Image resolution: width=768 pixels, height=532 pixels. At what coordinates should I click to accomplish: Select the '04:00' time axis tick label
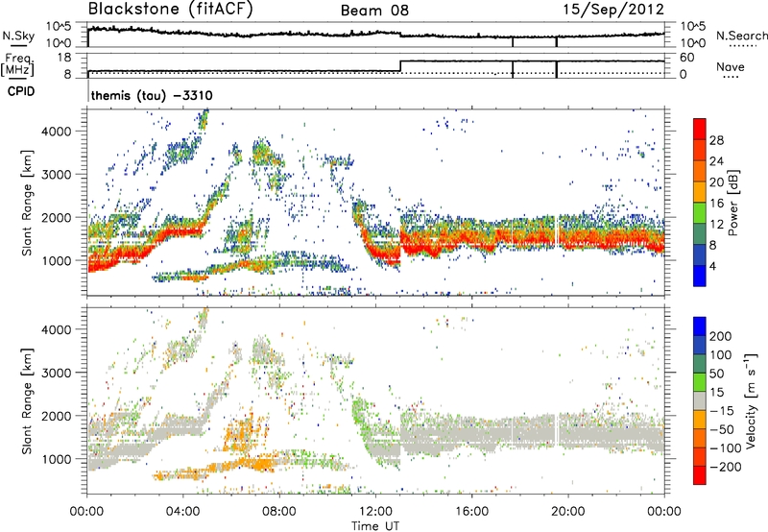pos(183,512)
